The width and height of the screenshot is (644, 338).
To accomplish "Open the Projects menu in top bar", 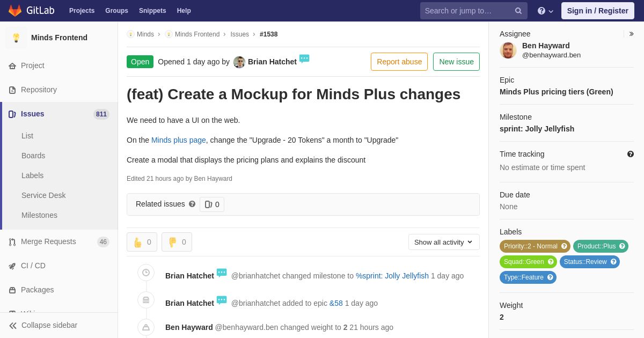I will 82,11.
